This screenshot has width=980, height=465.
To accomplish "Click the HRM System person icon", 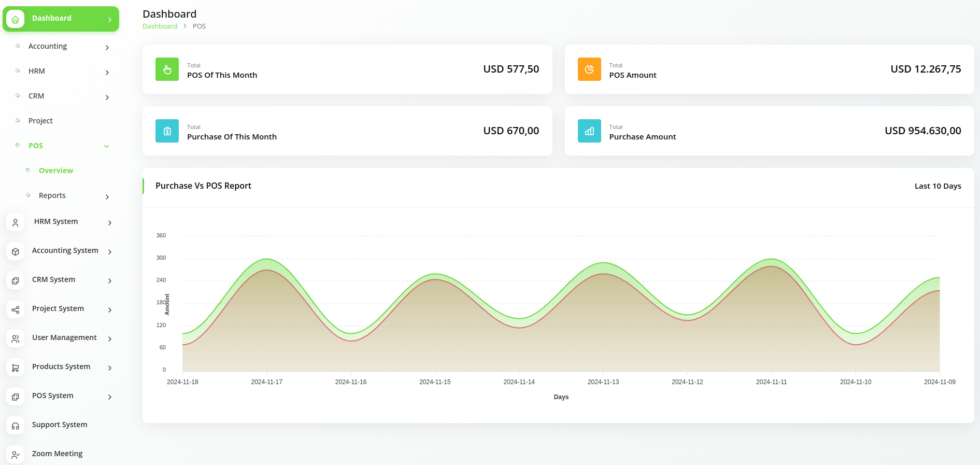I will [x=16, y=222].
